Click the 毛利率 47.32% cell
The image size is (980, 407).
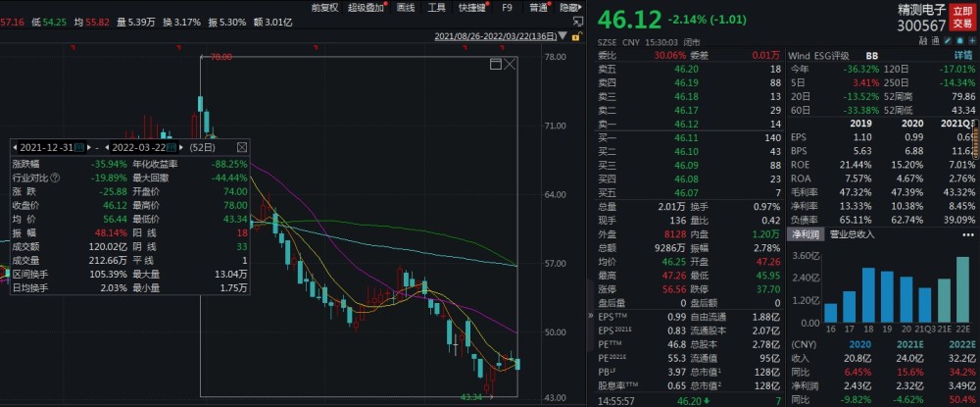[x=857, y=190]
